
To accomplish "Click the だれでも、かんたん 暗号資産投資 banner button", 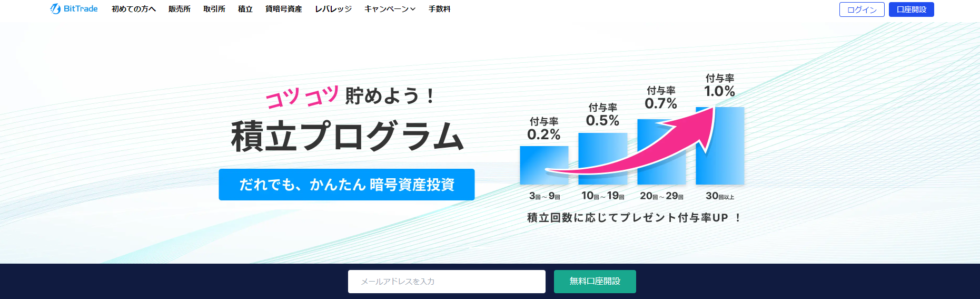I will 347,185.
